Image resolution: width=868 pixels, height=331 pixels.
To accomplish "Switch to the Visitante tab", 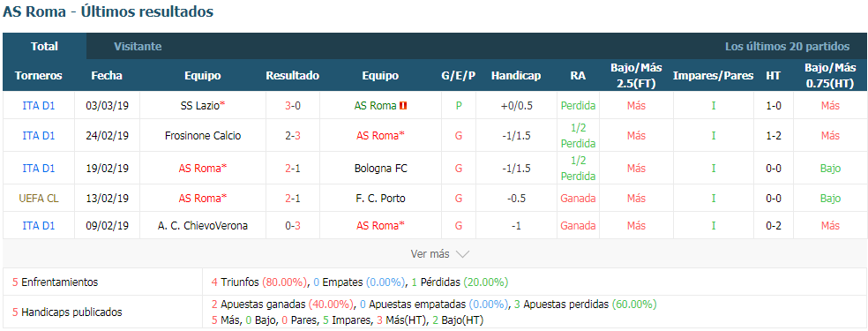I will (138, 47).
